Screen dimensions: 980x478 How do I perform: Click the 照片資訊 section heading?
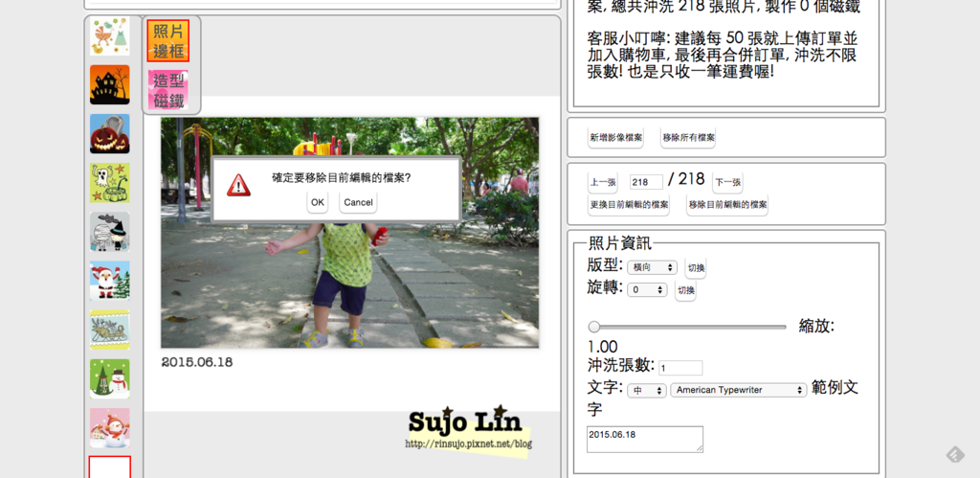[620, 244]
